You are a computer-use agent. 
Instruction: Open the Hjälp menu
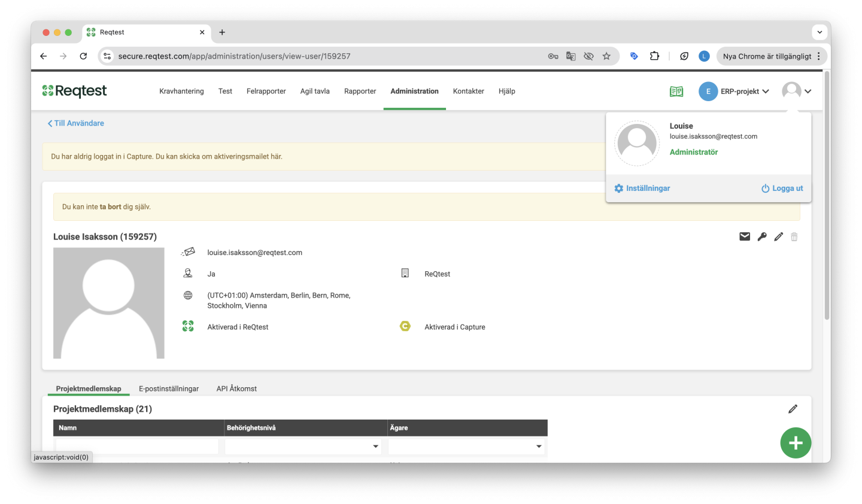(507, 91)
